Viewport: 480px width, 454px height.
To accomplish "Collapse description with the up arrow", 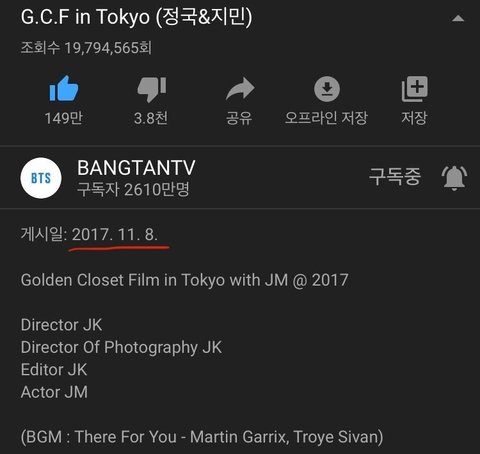I will 458,18.
